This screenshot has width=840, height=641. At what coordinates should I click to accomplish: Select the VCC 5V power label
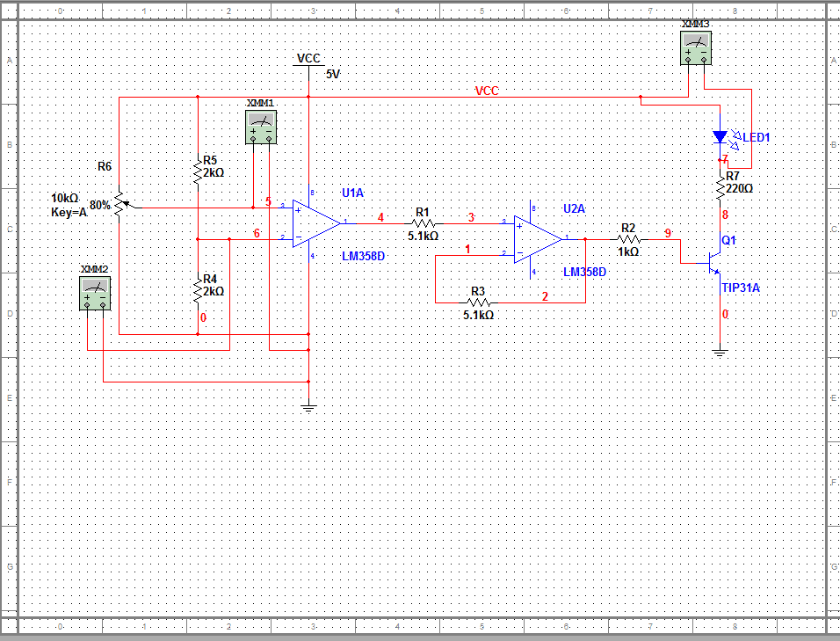coord(308,67)
